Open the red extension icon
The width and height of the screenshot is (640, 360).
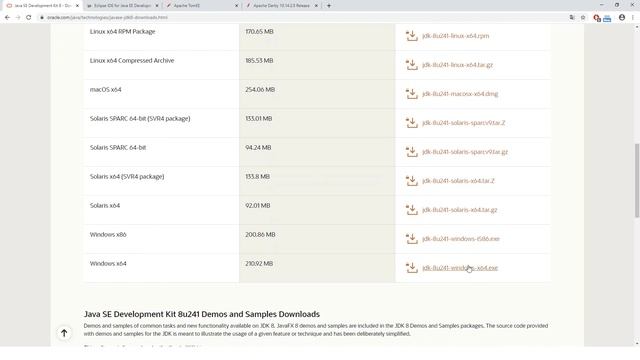(x=597, y=18)
